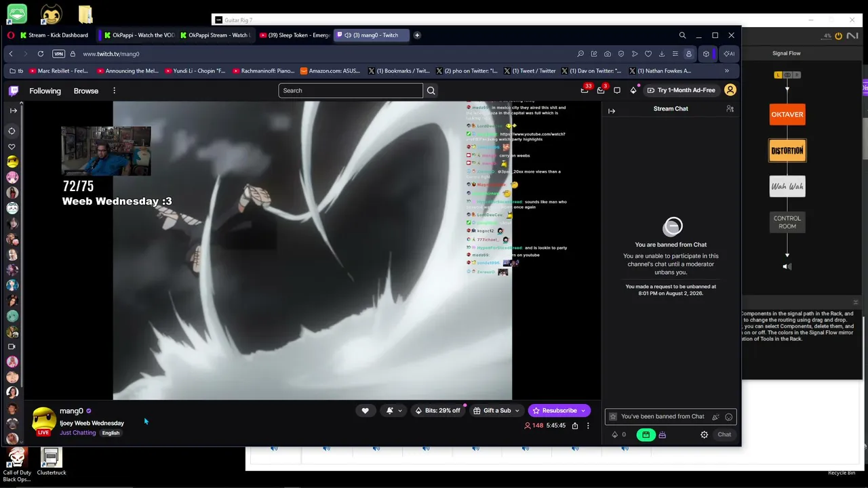Open the Opera AI button in the toolbar
Viewport: 868px width, 488px height.
click(729, 54)
